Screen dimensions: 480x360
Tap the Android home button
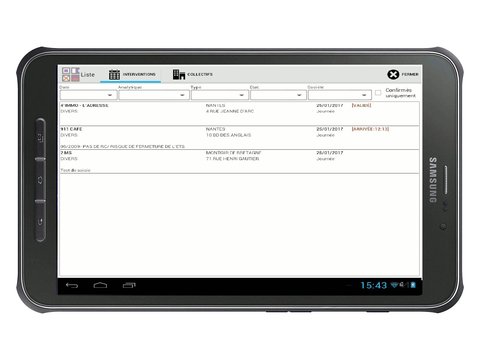click(100, 285)
